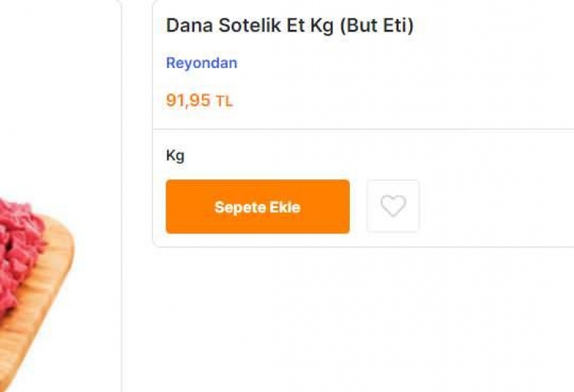This screenshot has height=392, width=574.
Task: Click the Kg unit label
Action: tap(175, 156)
